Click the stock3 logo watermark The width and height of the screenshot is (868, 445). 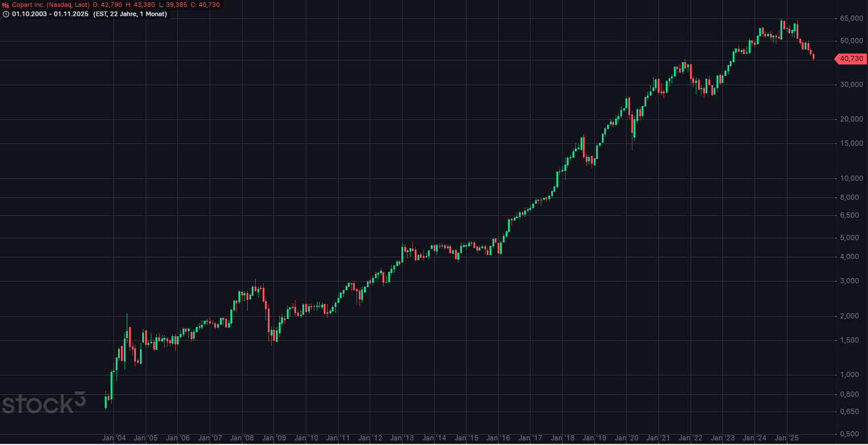point(43,403)
